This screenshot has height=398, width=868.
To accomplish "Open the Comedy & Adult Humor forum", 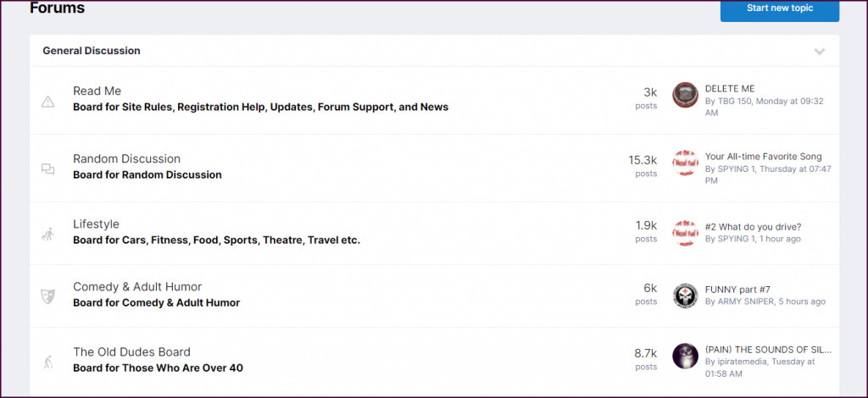I will (137, 287).
